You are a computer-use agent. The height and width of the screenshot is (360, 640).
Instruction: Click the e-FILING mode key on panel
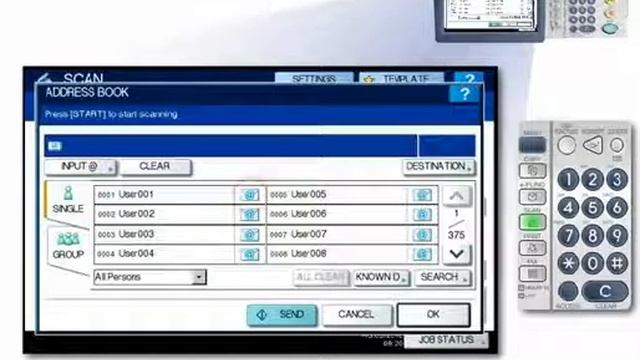tap(532, 197)
